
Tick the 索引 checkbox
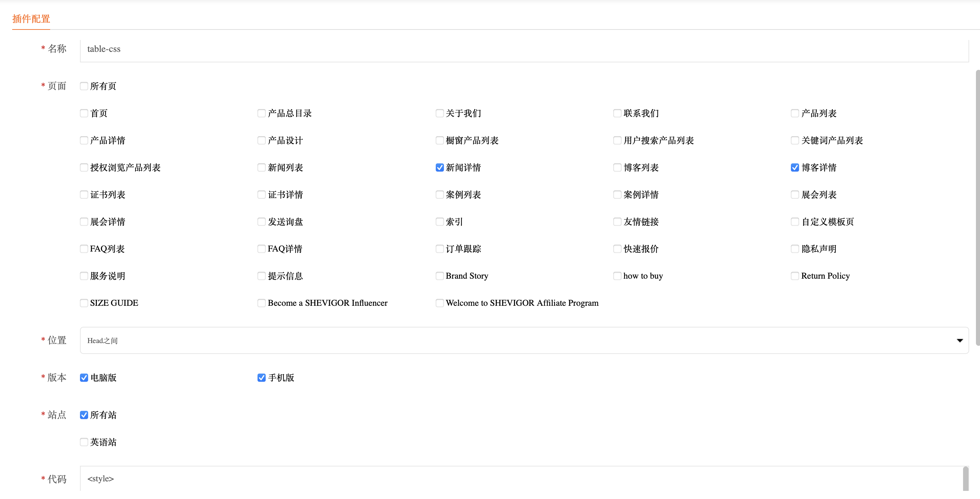click(440, 221)
